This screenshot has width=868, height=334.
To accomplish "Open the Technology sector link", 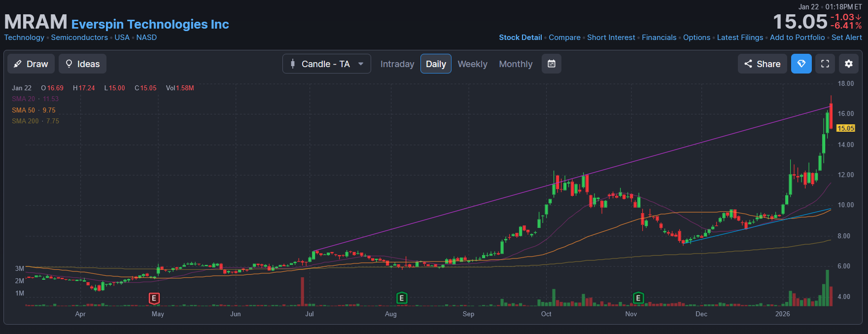I will pyautogui.click(x=24, y=37).
